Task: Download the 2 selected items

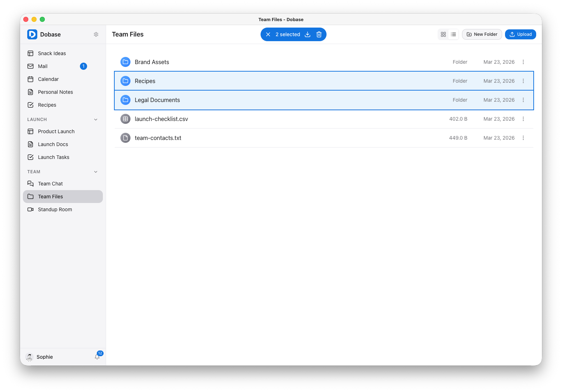Action: pos(308,34)
